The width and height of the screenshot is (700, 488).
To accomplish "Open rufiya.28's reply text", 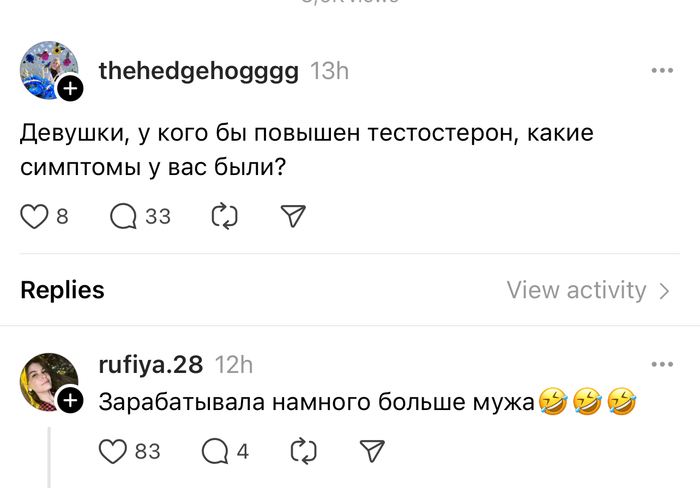I will [x=318, y=402].
